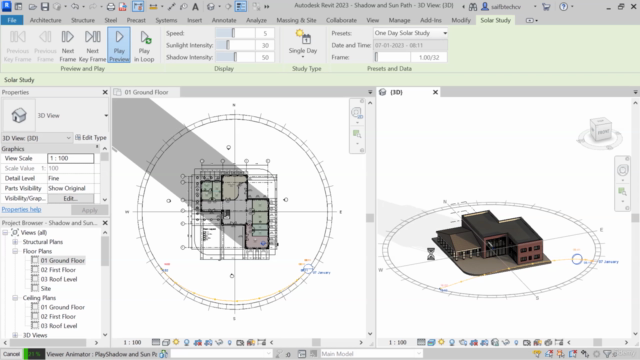Open the Main Model design options dropdown
This screenshot has height=360, width=640.
click(x=371, y=354)
